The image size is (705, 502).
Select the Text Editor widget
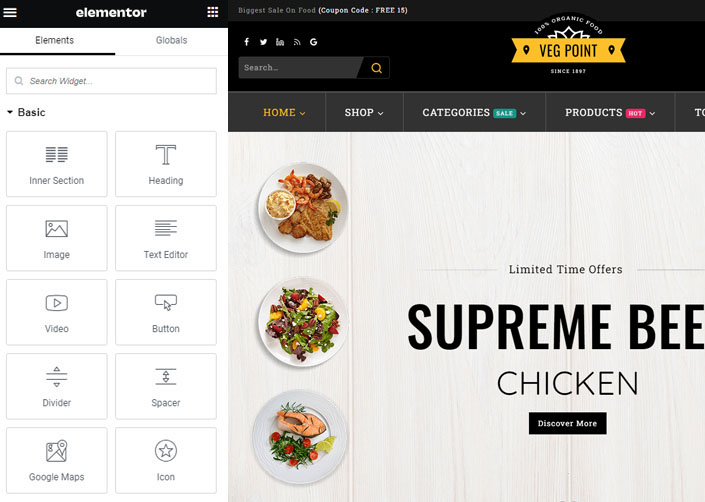(166, 238)
